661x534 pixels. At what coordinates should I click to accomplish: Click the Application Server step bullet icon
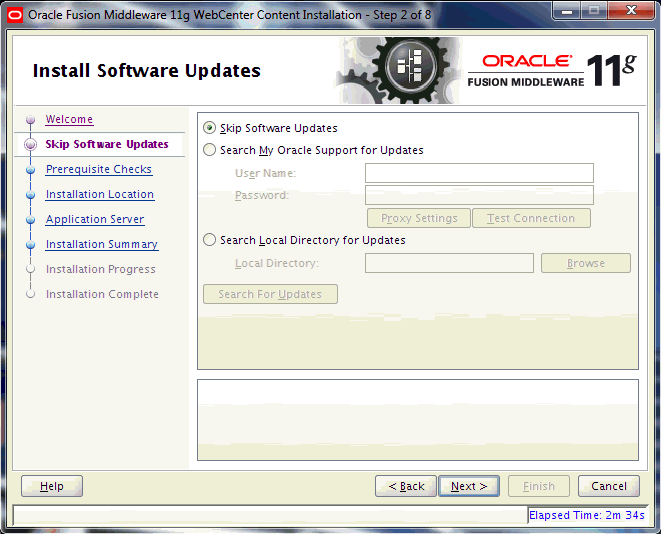(x=30, y=220)
